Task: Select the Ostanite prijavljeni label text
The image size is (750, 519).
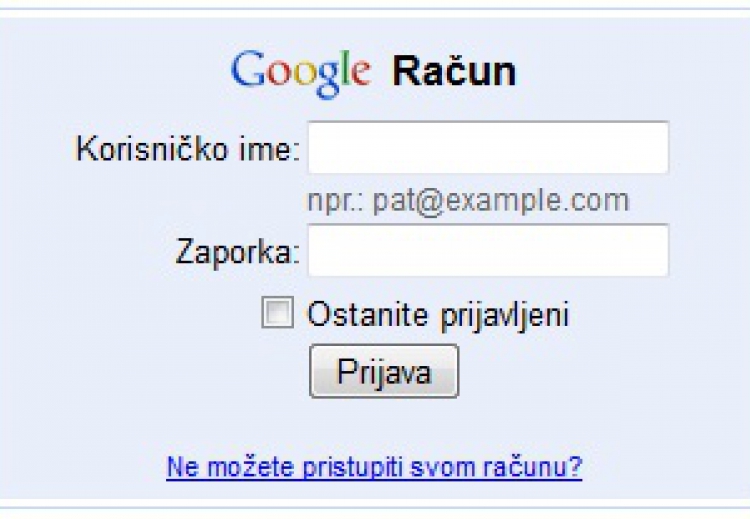Action: click(x=438, y=316)
